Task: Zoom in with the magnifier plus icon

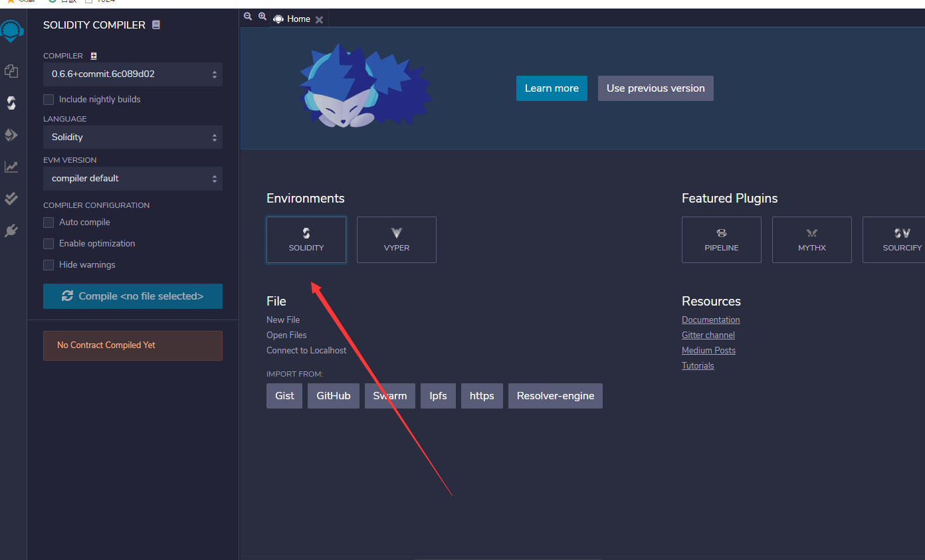Action: point(262,17)
